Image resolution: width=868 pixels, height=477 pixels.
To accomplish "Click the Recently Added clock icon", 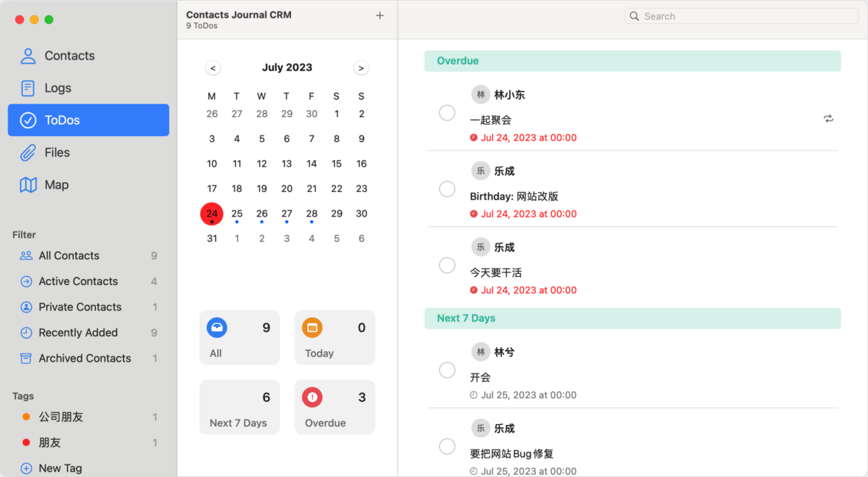I will pyautogui.click(x=26, y=333).
